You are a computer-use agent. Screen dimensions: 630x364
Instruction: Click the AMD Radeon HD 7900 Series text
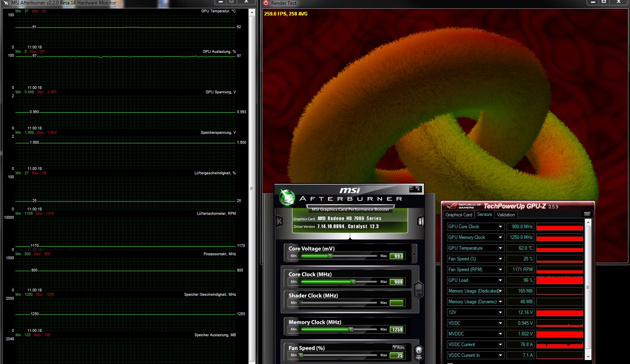(x=349, y=218)
